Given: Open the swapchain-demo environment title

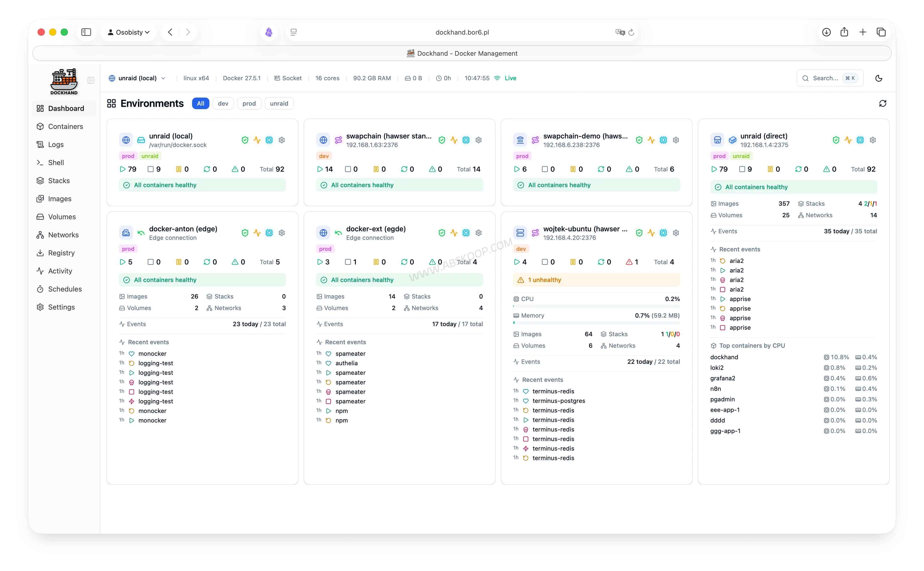Looking at the screenshot, I should (585, 136).
